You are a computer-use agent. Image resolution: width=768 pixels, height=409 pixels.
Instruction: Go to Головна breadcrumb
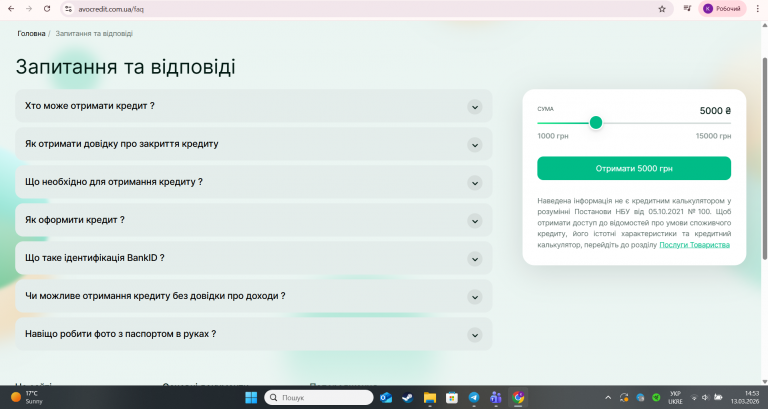pyautogui.click(x=31, y=33)
